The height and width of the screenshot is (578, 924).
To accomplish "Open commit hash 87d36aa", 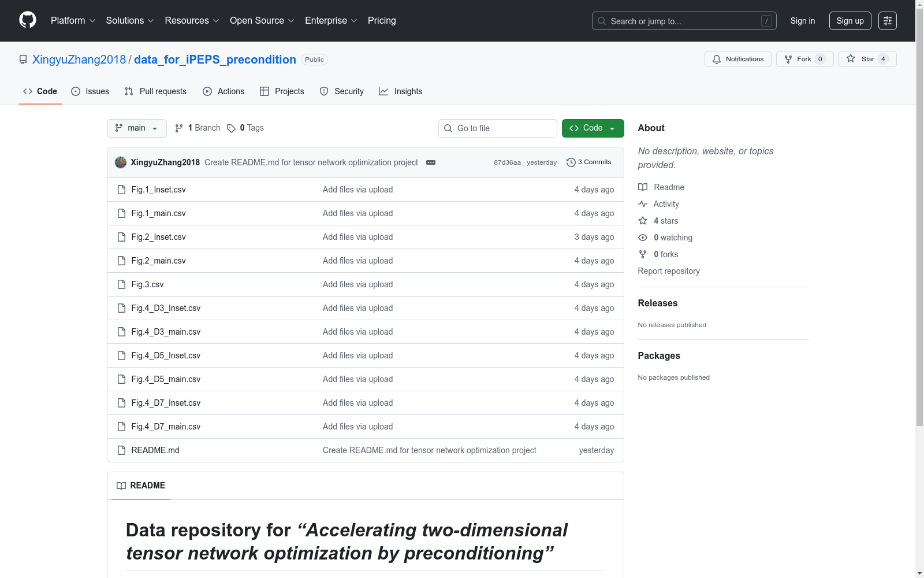I will [507, 162].
